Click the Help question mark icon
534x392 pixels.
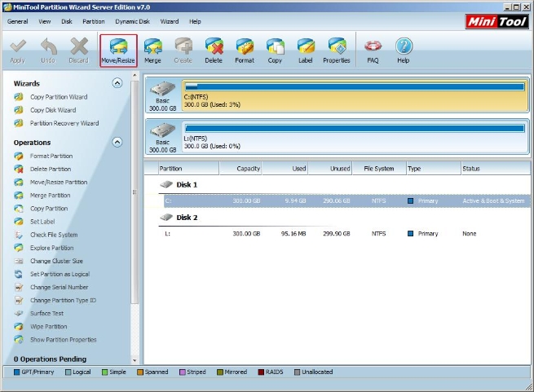[x=404, y=46]
